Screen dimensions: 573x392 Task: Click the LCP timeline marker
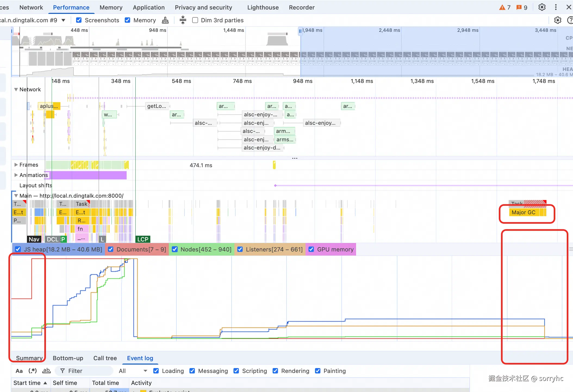(143, 239)
